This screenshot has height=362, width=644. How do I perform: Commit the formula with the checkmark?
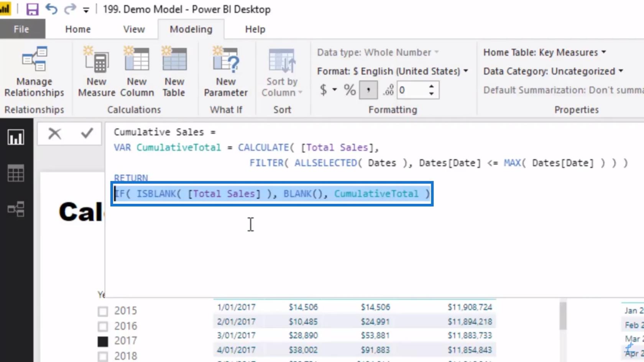87,133
